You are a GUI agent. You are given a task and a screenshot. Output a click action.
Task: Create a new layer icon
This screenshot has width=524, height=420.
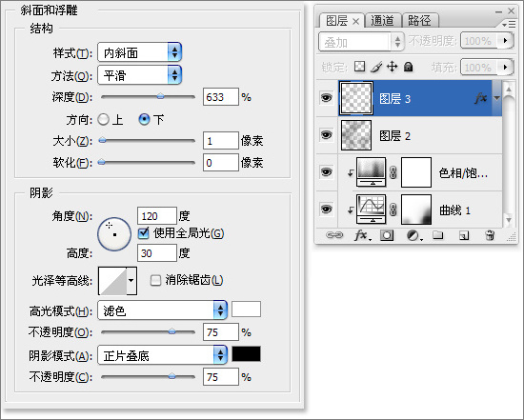(464, 236)
